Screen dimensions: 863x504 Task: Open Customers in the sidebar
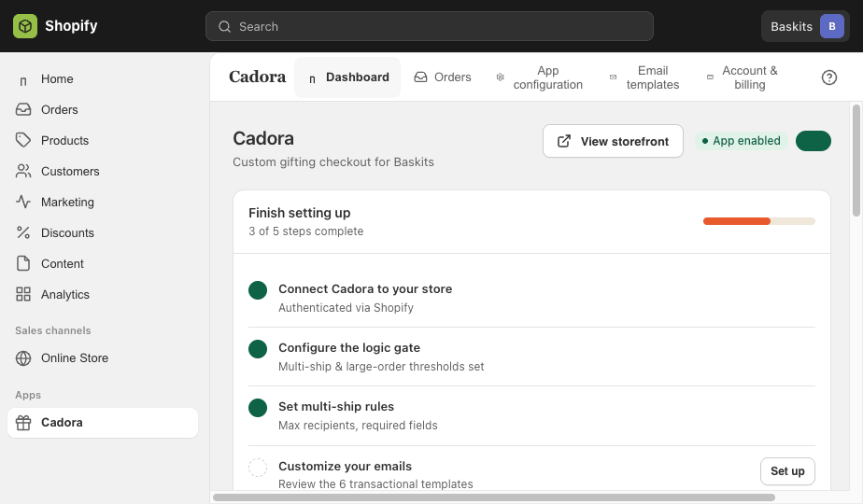(x=103, y=171)
